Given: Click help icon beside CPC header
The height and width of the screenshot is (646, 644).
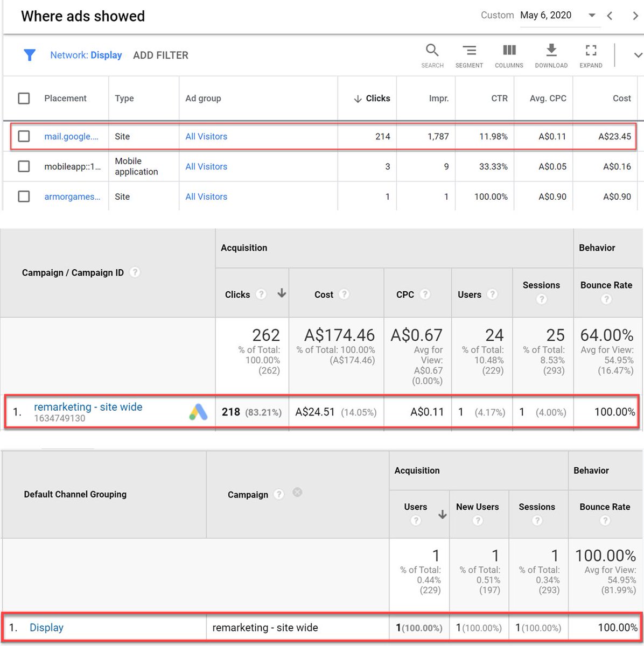Looking at the screenshot, I should 425,294.
